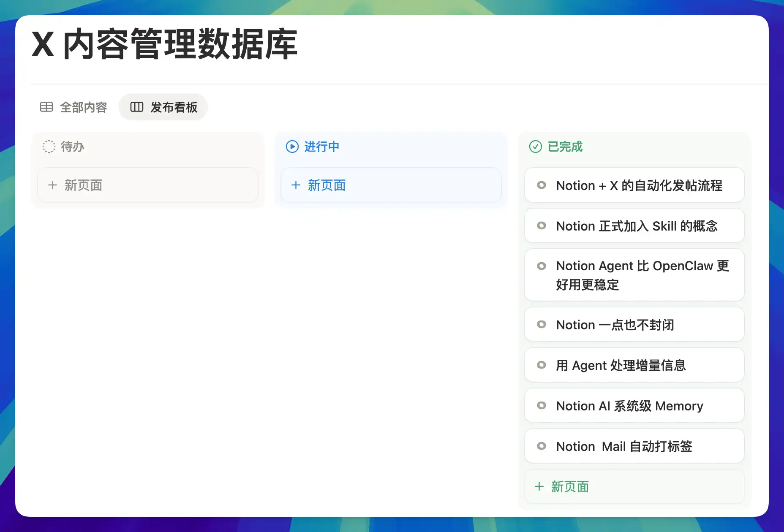This screenshot has height=532, width=784.
Task: Open card Notion 正式加入 Skill 的概念
Action: [636, 226]
